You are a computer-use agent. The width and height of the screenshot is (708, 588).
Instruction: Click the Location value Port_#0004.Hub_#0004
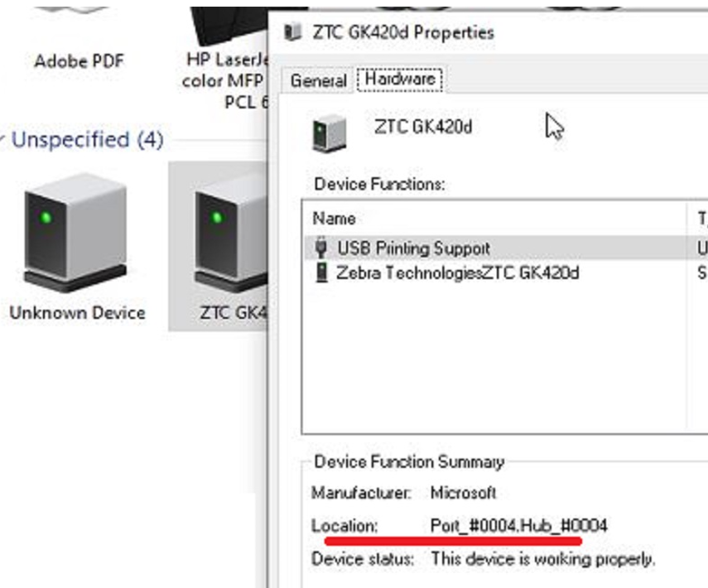click(518, 526)
